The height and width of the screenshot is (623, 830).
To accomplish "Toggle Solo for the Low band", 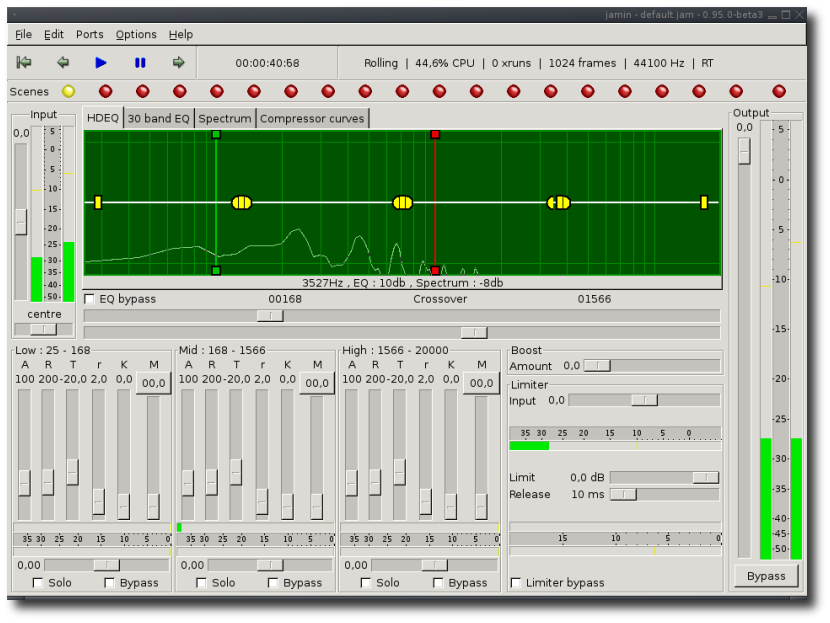I will coord(38,582).
